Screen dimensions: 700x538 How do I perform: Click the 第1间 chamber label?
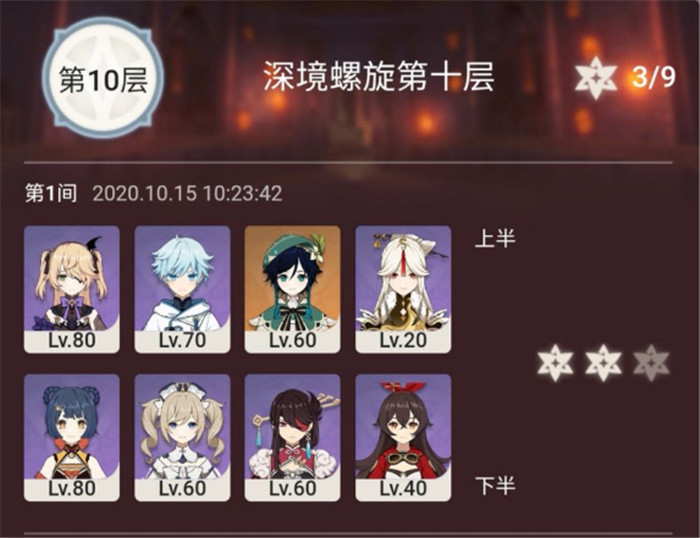[51, 193]
